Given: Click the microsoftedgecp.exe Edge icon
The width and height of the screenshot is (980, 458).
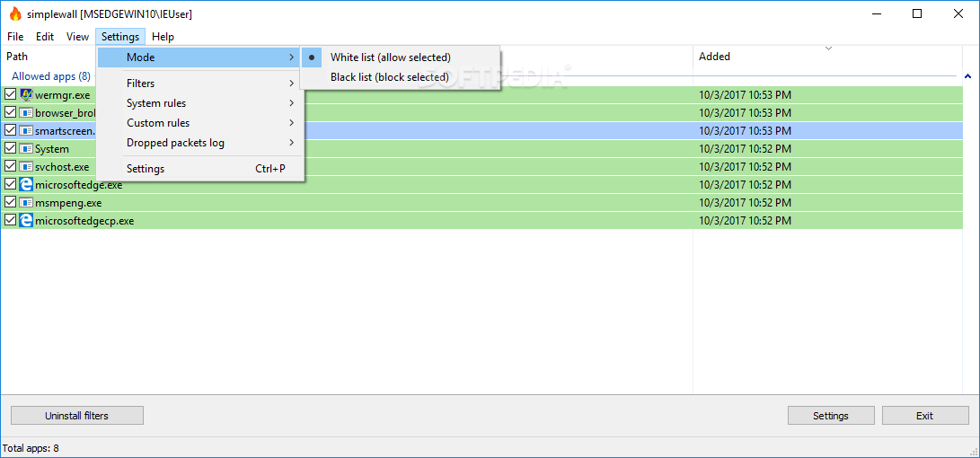Looking at the screenshot, I should [x=26, y=221].
